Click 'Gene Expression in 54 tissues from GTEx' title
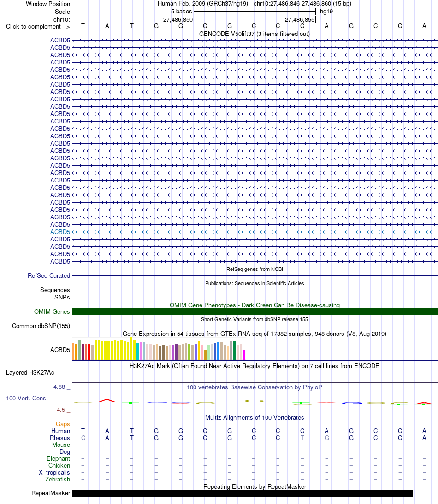This screenshot has width=438, height=504. click(255, 334)
